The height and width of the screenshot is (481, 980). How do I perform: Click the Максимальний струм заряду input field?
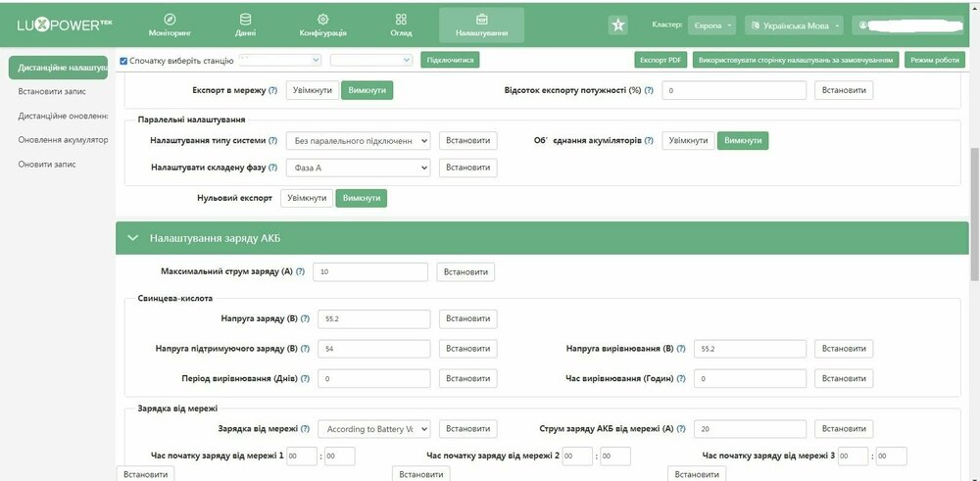point(370,272)
